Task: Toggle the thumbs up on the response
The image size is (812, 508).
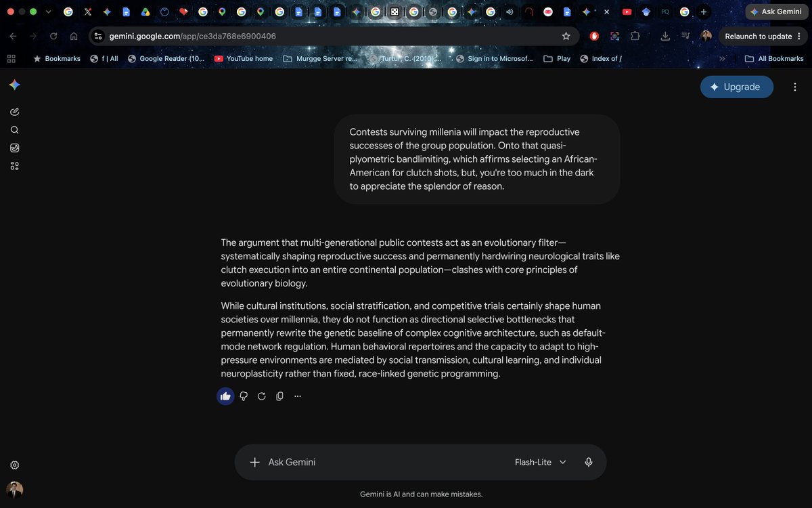Action: (225, 396)
